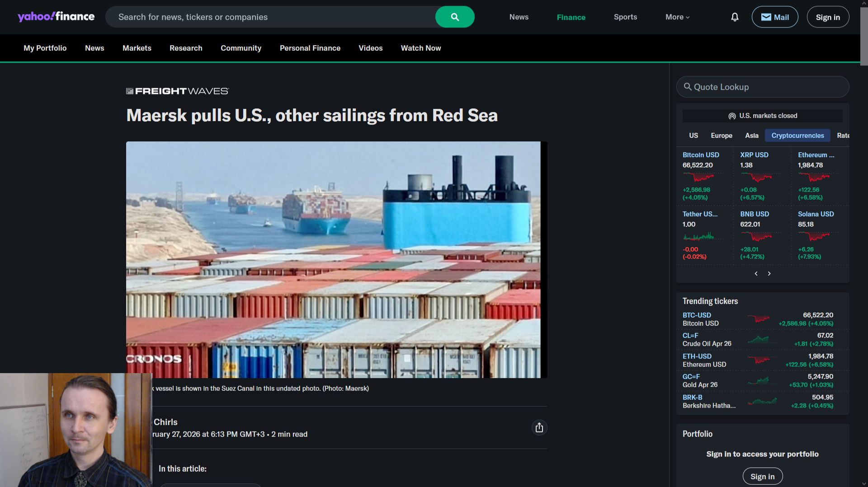Viewport: 868px width, 487px height.
Task: Click the share icon beside article byline
Action: [x=539, y=427]
